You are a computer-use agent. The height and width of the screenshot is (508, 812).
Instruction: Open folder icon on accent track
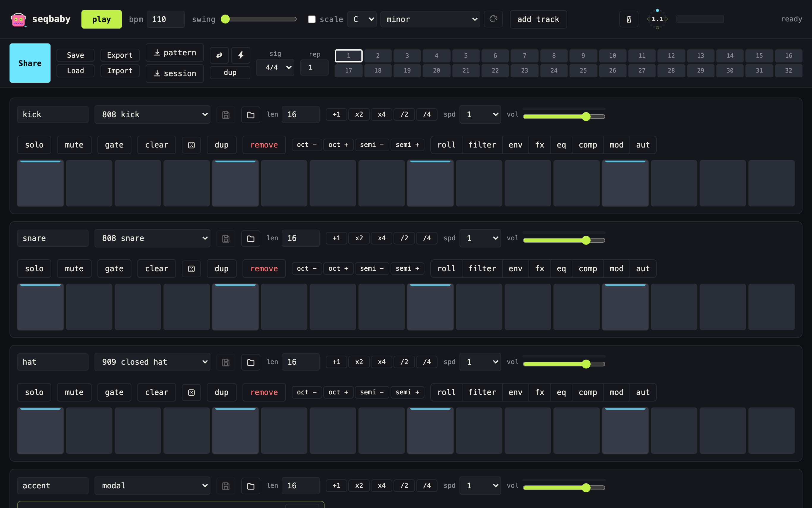click(251, 486)
